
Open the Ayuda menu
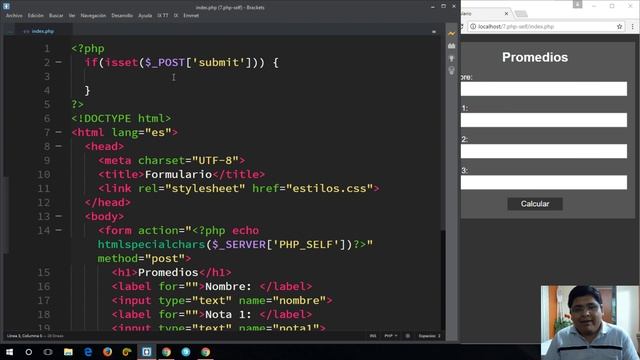(x=145, y=16)
